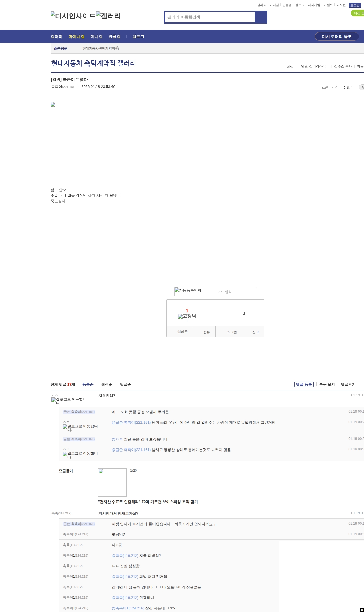Open 갤로그 in the blue navigation bar
The image size is (364, 612).
(138, 37)
